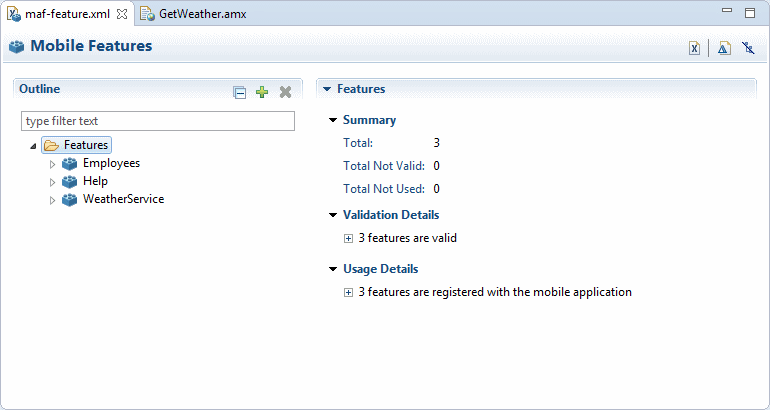Click the rightmost header toolbar icon
Viewport: 770px width, 410px height.
tap(748, 48)
